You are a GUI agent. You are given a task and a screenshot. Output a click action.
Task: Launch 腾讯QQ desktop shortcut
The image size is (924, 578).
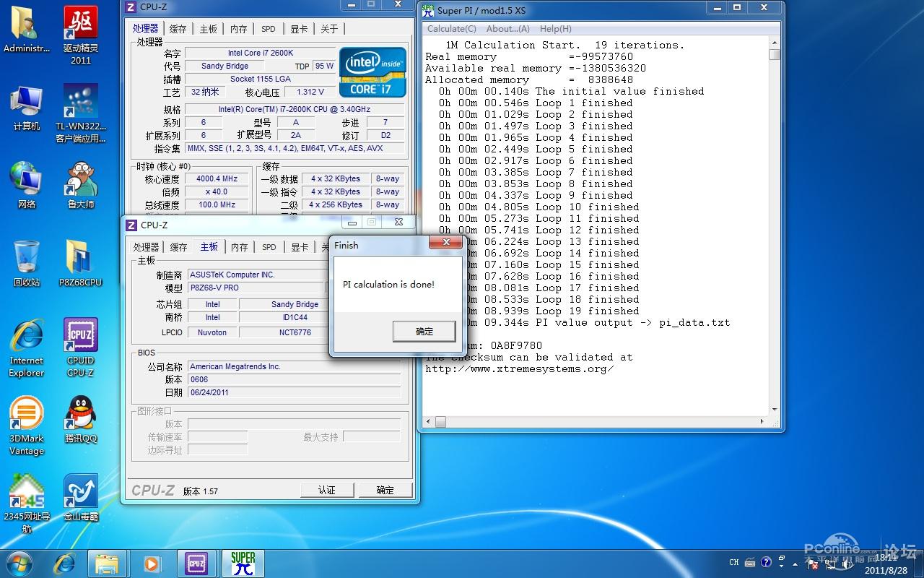click(x=81, y=420)
